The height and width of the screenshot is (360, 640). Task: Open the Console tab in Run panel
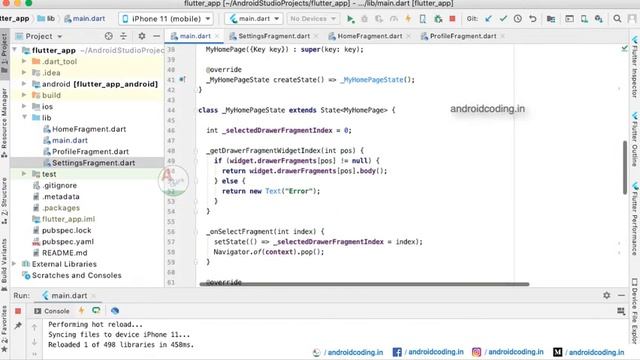52,311
